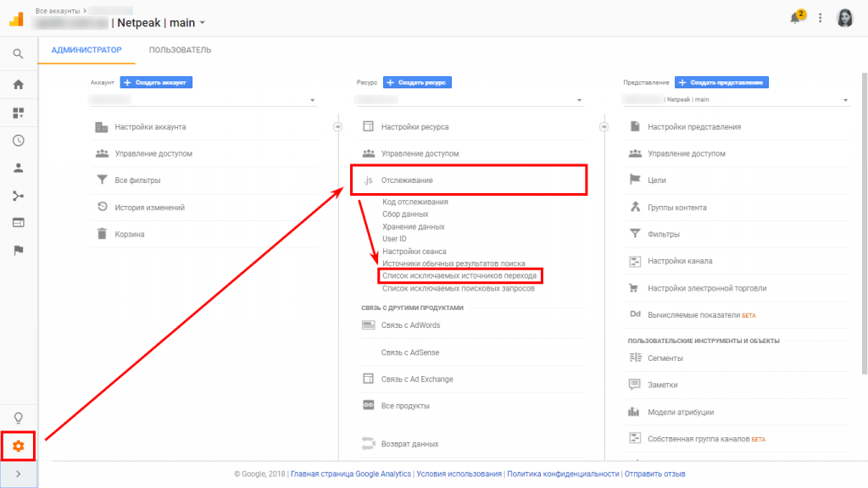Click the Admin gear icon
The height and width of the screenshot is (488, 868).
(x=18, y=446)
